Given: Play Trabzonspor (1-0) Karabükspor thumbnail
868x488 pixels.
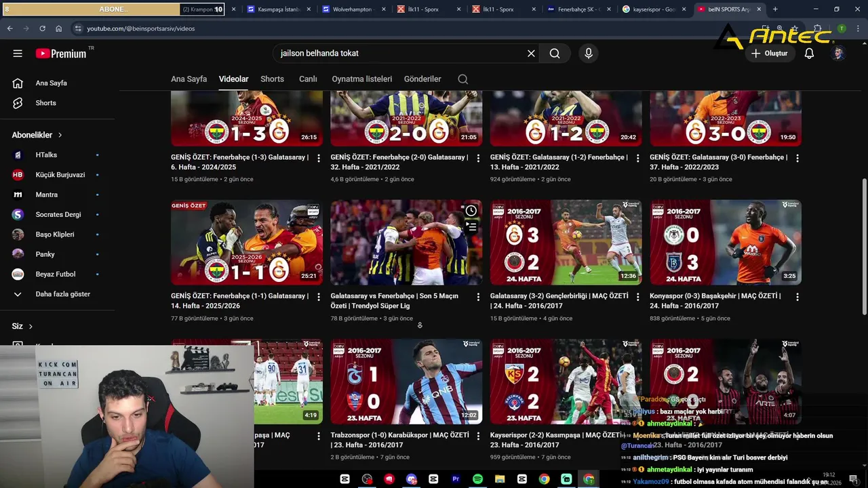Looking at the screenshot, I should (x=406, y=382).
